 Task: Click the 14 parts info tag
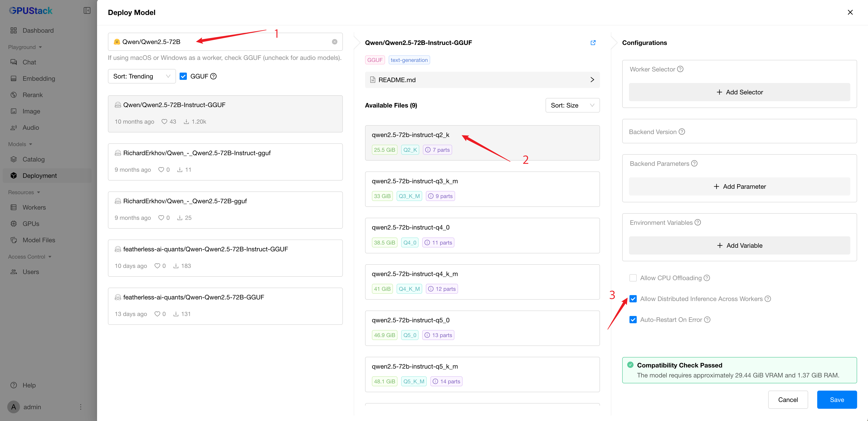point(446,381)
